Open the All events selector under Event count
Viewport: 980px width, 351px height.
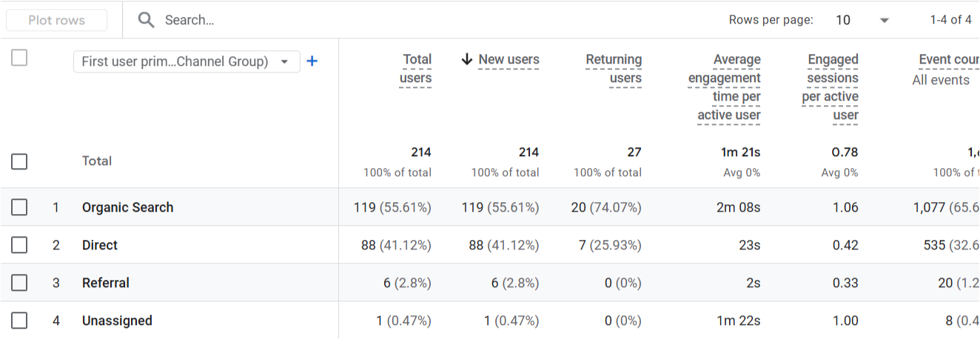click(x=941, y=80)
